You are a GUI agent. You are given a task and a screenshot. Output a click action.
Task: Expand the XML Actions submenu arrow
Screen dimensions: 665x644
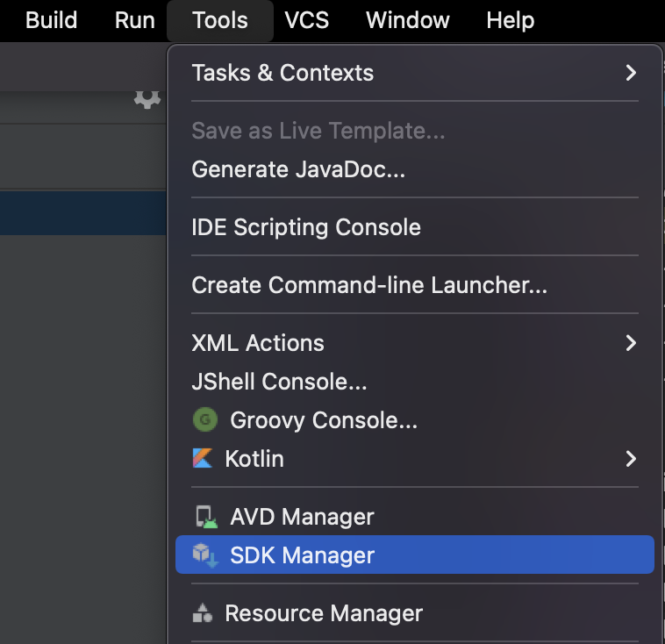(631, 343)
